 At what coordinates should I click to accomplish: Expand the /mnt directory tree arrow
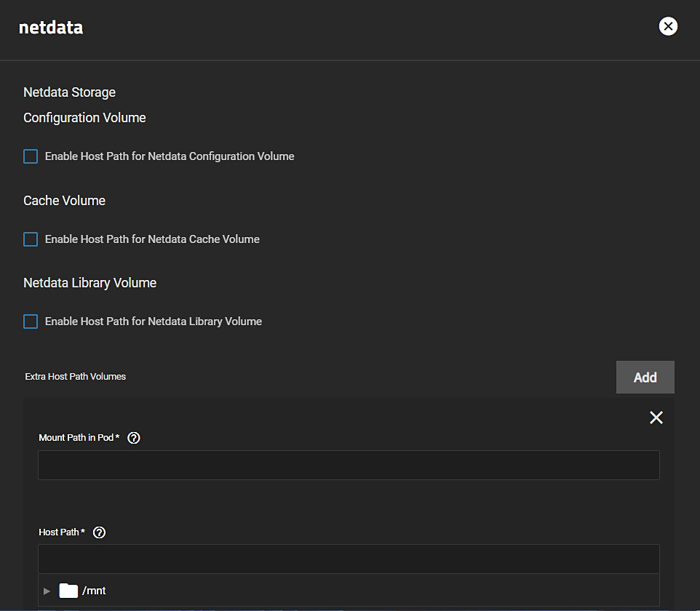click(x=47, y=591)
